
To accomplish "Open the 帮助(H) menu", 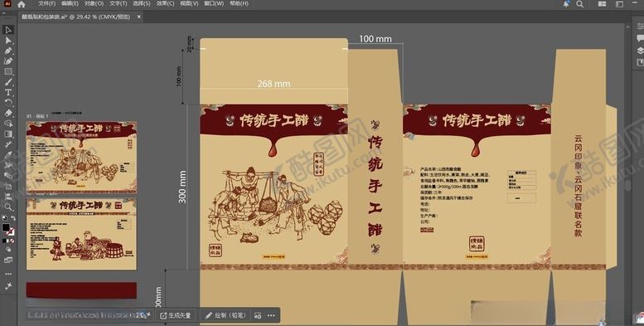I will 239,3.
